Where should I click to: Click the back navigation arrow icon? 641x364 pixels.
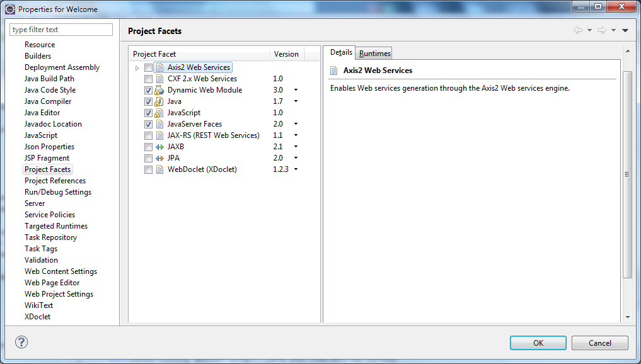(x=577, y=30)
